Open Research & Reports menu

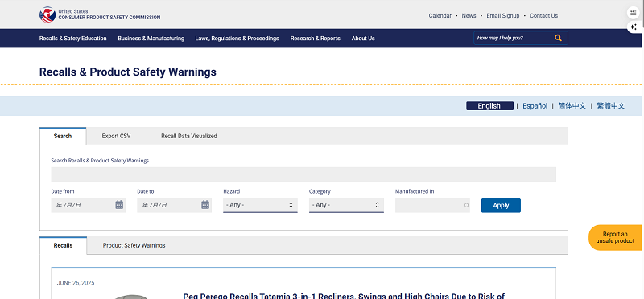coord(316,38)
